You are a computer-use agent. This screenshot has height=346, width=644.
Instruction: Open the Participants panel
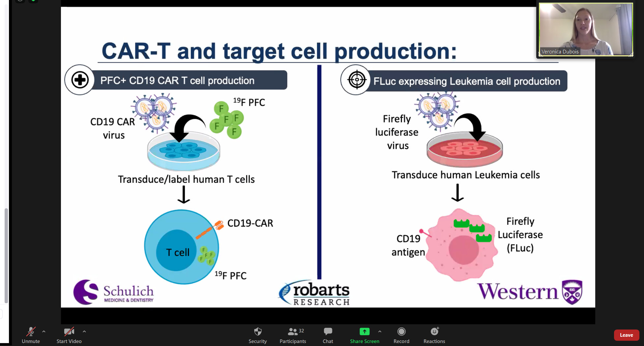(x=293, y=335)
